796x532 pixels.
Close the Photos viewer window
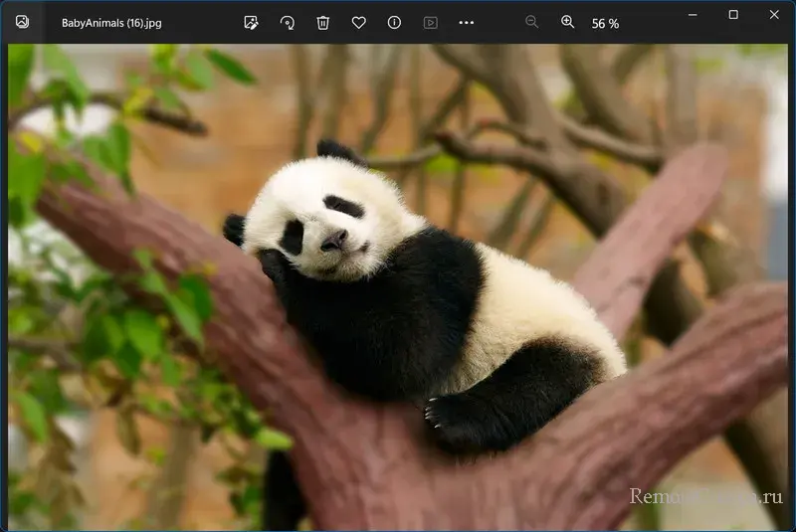pos(774,15)
